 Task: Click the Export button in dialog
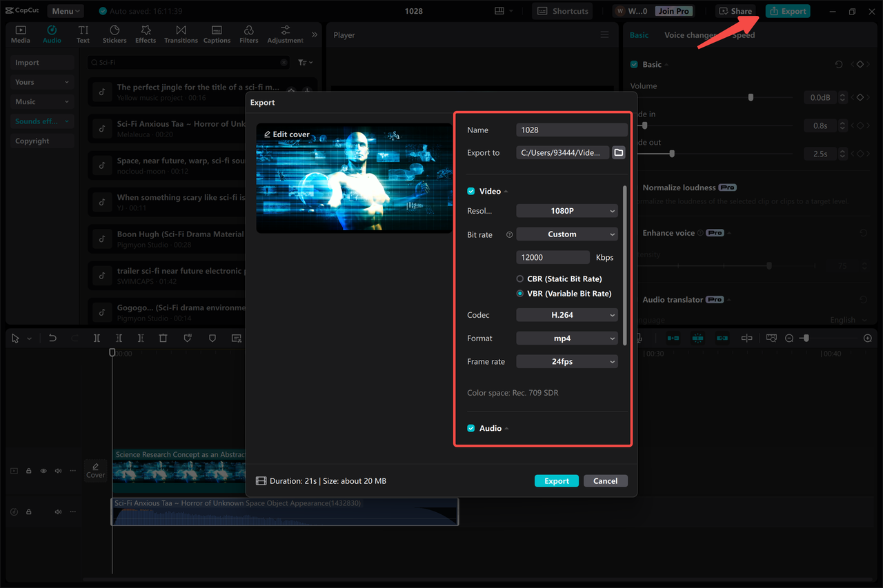[x=557, y=480]
